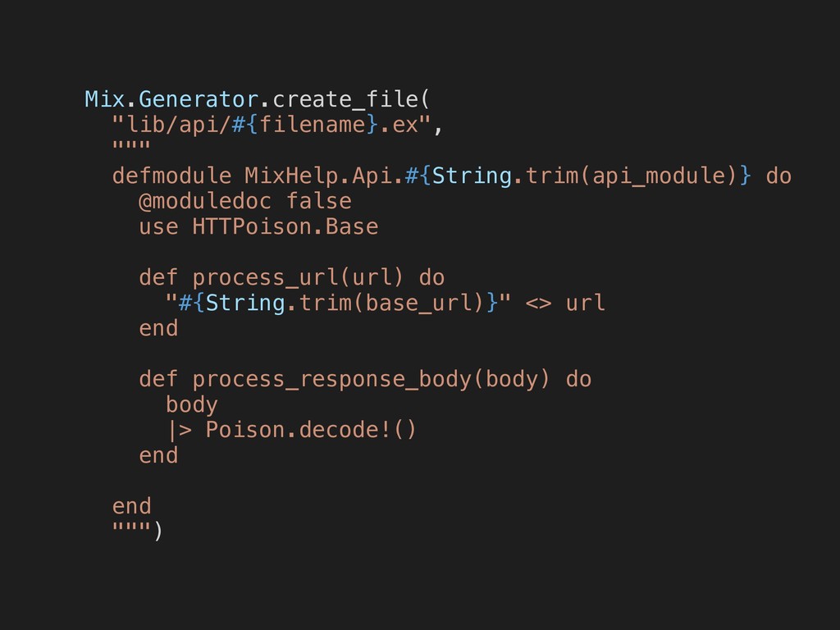Click the word Mix on the first line

click(104, 99)
